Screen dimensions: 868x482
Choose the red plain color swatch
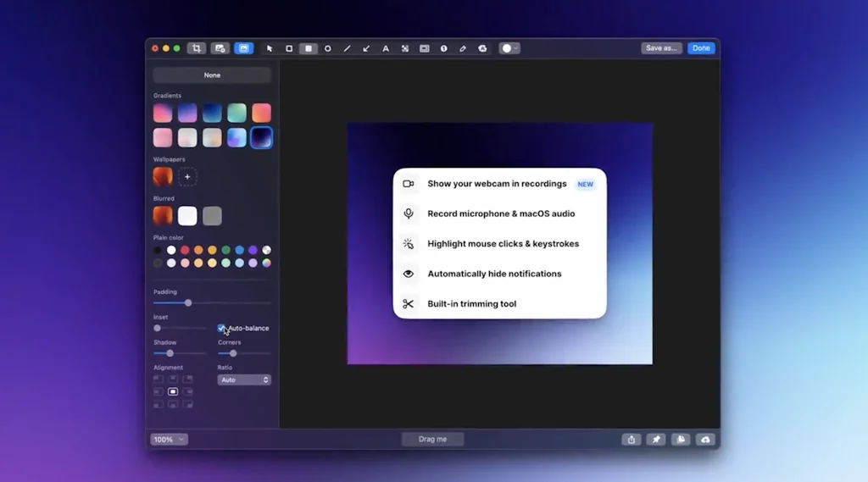pyautogui.click(x=185, y=250)
